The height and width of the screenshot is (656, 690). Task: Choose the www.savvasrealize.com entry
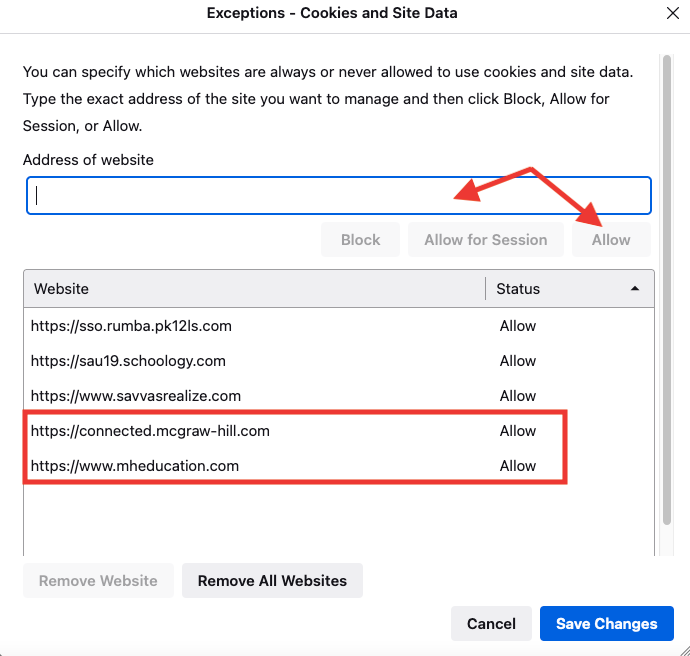click(136, 396)
